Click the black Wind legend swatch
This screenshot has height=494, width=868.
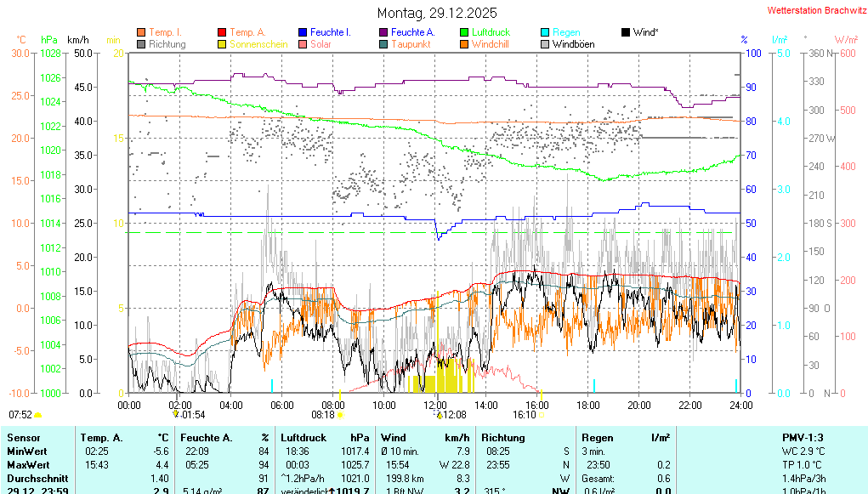[626, 32]
